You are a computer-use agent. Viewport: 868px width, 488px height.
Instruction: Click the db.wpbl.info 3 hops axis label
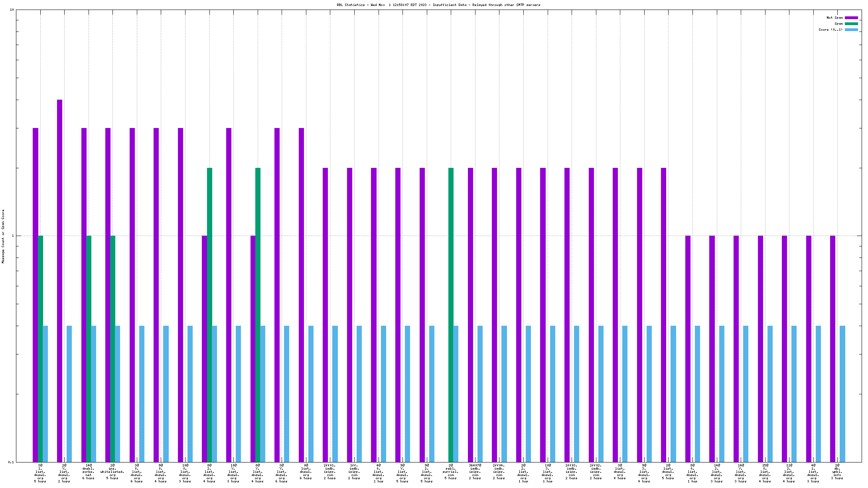[x=837, y=472]
